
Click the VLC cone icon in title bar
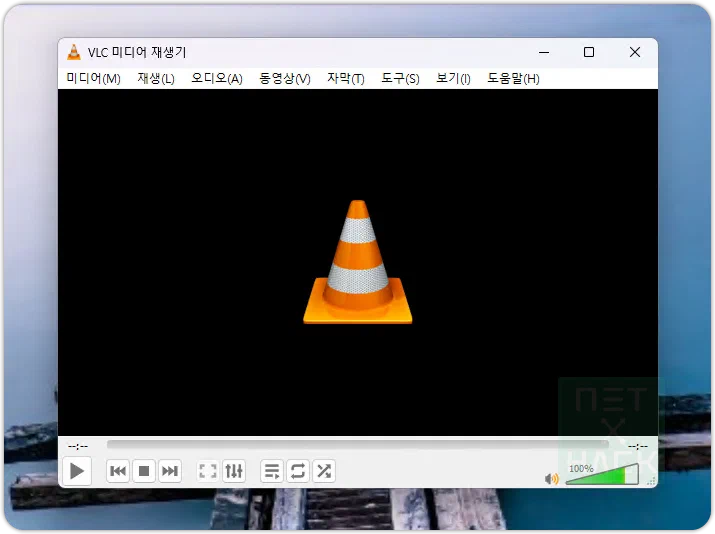[73, 52]
